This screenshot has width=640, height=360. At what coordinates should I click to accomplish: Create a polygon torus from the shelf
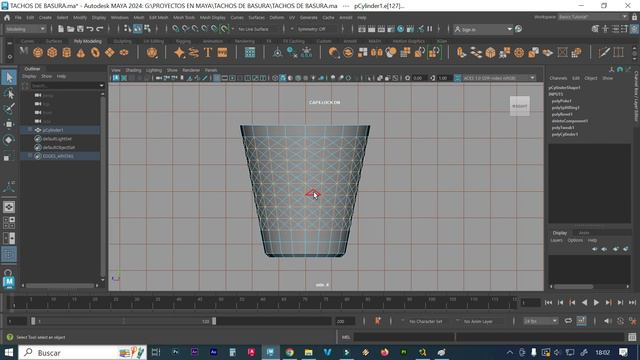[95, 53]
